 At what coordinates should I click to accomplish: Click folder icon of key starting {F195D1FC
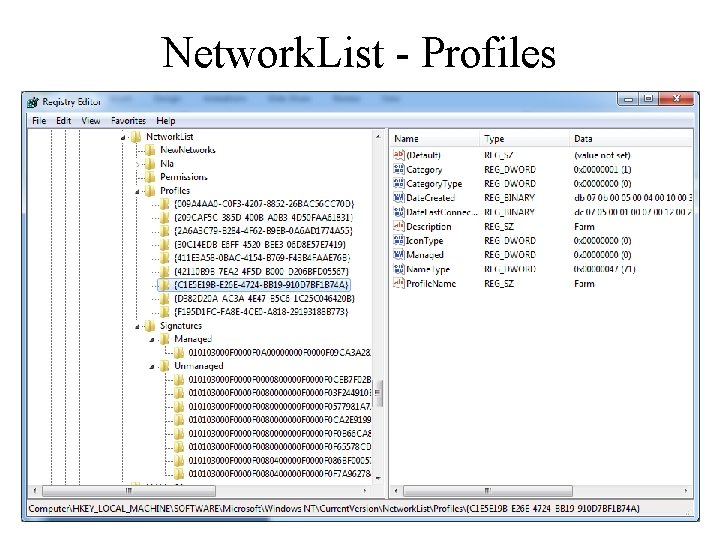[x=164, y=313]
